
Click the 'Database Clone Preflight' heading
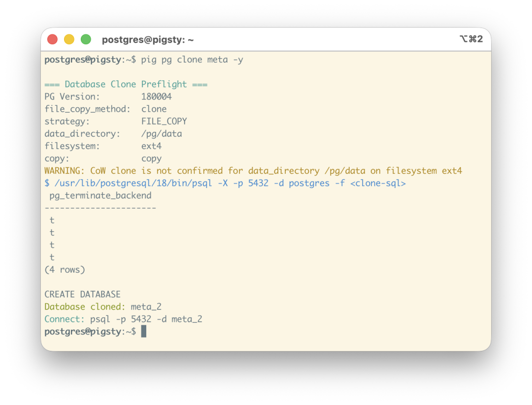[126, 84]
